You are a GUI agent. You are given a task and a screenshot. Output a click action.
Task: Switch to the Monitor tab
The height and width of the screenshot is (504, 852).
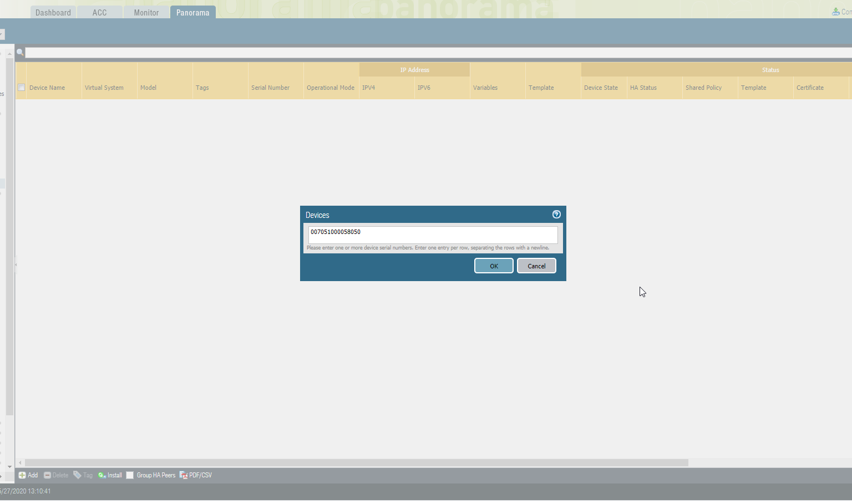[x=146, y=12]
